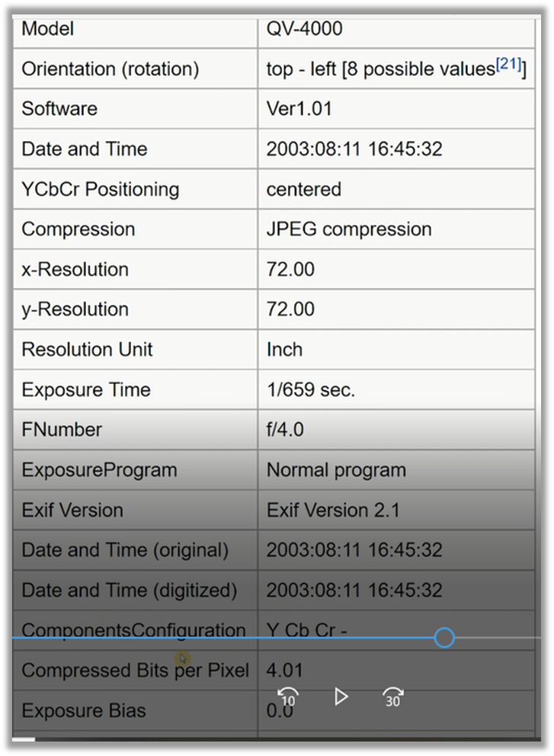The height and width of the screenshot is (756, 554).
Task: Click the Inch resolution unit value
Action: [284, 349]
